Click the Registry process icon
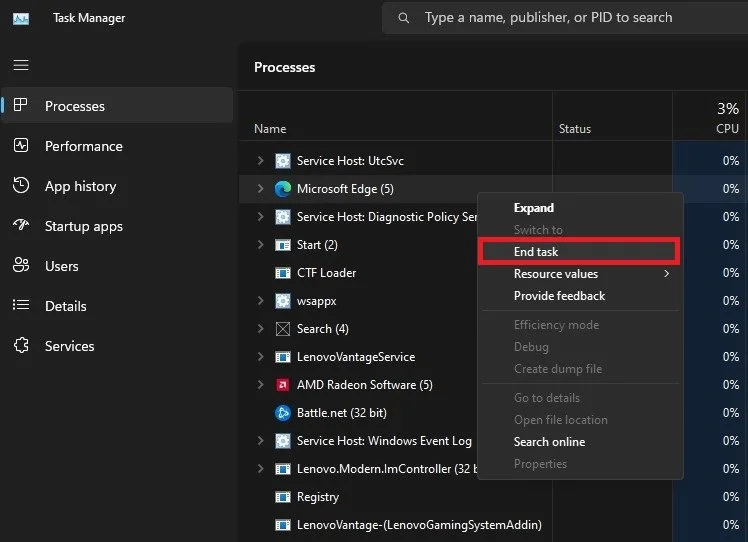The width and height of the screenshot is (748, 542). coord(283,497)
